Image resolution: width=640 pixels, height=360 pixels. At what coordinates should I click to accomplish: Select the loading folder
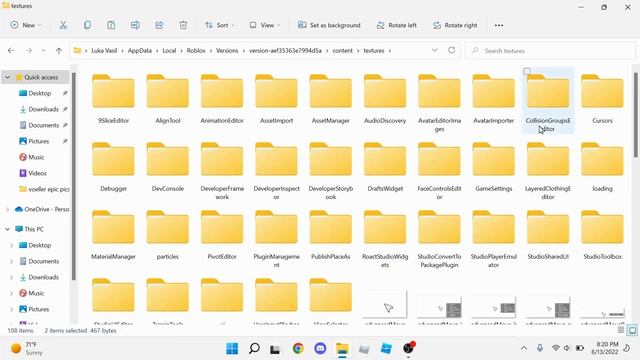602,167
